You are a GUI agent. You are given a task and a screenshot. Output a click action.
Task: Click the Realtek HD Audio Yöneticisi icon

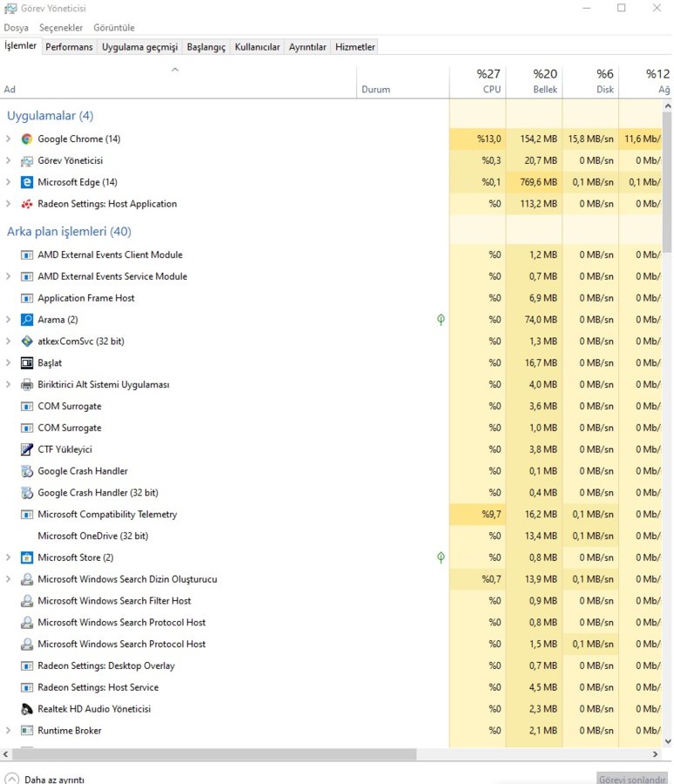point(27,709)
